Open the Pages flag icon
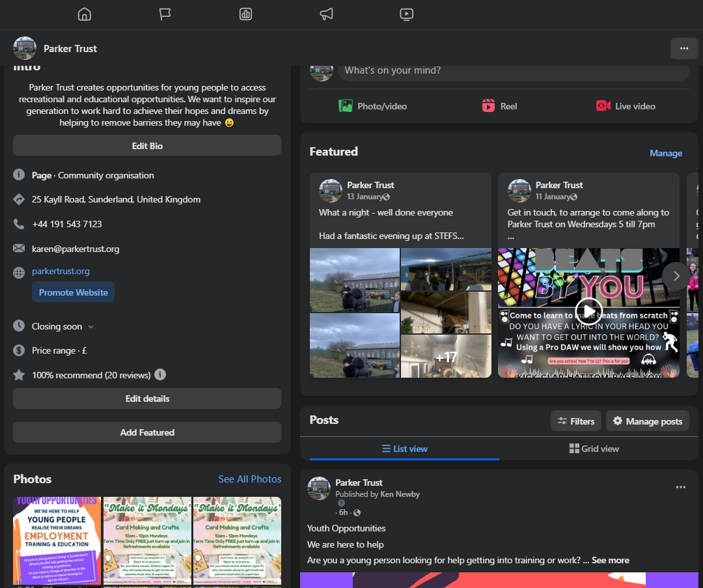Screen dimensions: 703x588 point(165,14)
